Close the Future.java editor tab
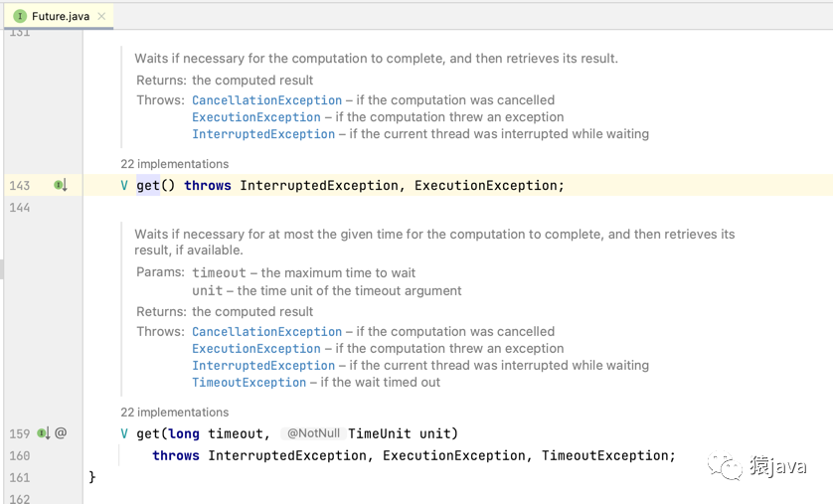 [x=101, y=16]
